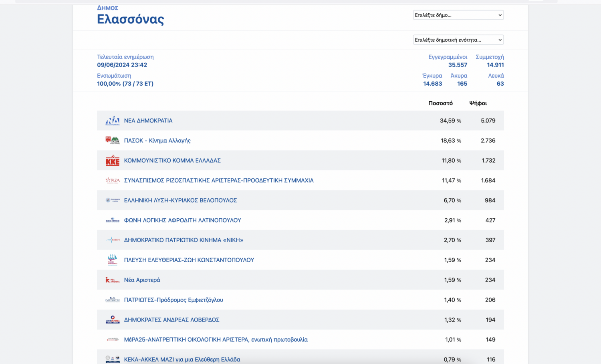
Task: Open the Νέα Αριστερά party link
Action: (x=142, y=280)
